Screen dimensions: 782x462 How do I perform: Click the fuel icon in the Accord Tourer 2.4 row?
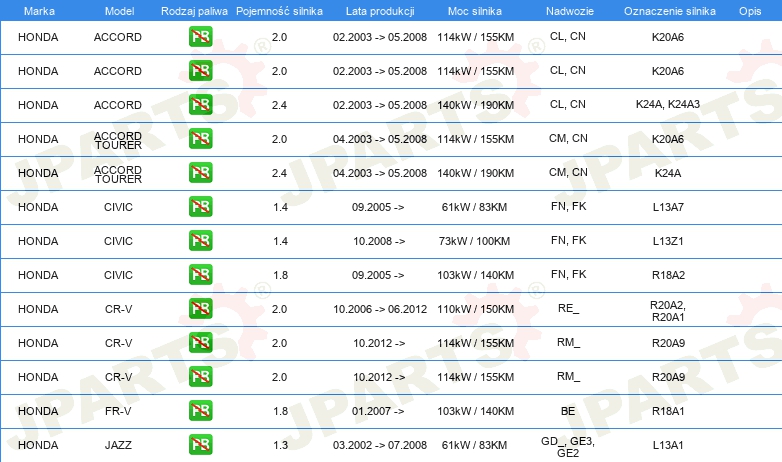point(200,173)
